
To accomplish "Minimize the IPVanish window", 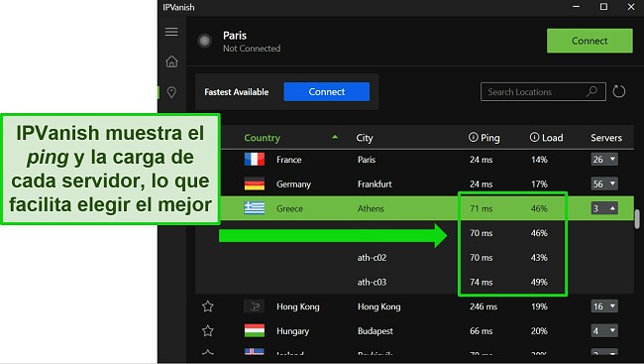I will pyautogui.click(x=577, y=7).
